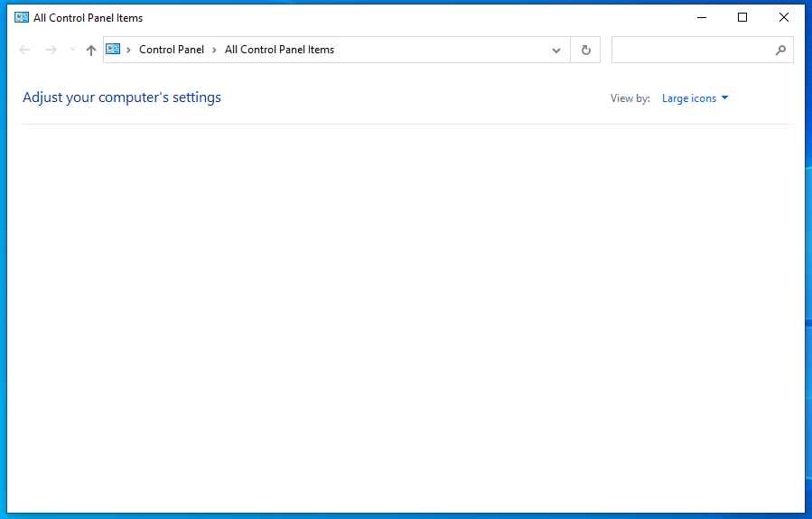The image size is (812, 519).
Task: Select All Control Panel Items breadcrumb
Action: tap(280, 50)
